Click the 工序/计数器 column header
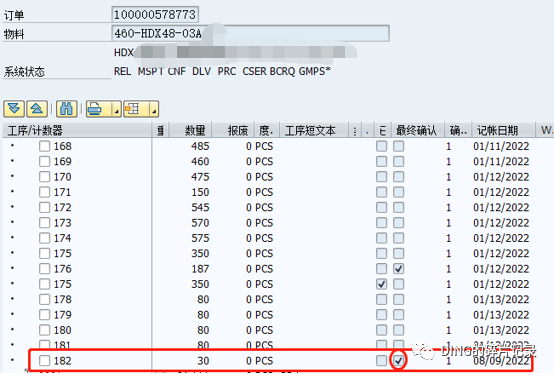Viewport: 554px width, 376px height. pyautogui.click(x=77, y=130)
